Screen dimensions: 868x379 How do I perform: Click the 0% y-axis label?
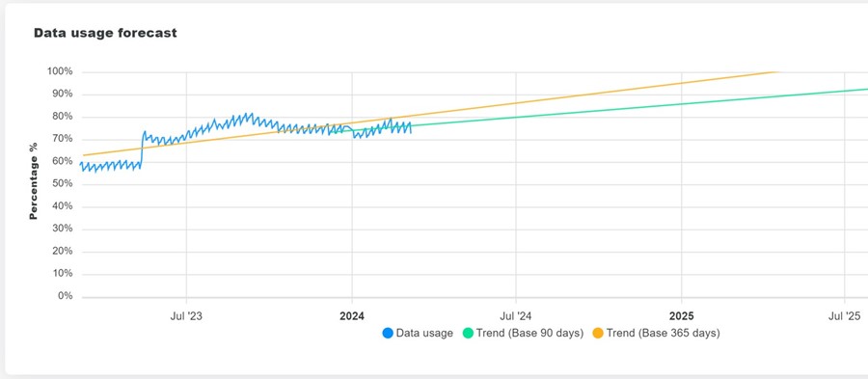[66, 296]
